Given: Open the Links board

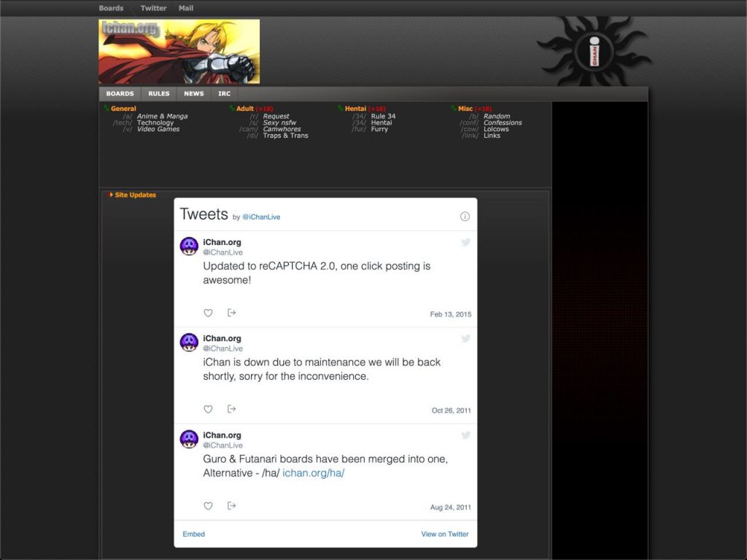Looking at the screenshot, I should click(492, 136).
